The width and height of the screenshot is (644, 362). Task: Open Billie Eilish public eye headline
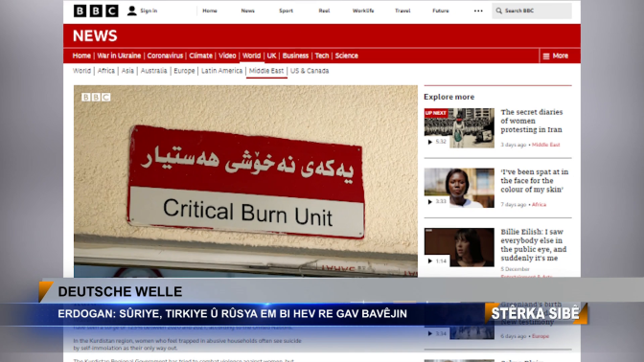click(534, 244)
